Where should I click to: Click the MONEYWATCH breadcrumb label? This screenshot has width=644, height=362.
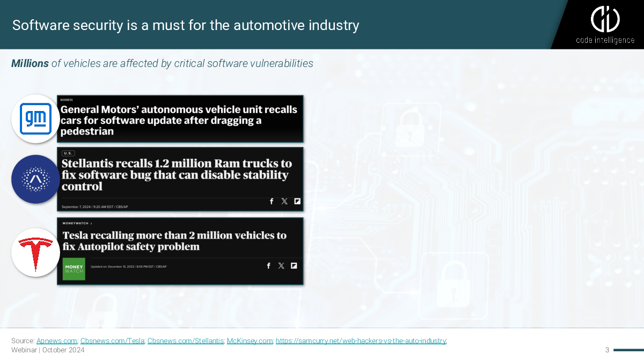(77, 223)
